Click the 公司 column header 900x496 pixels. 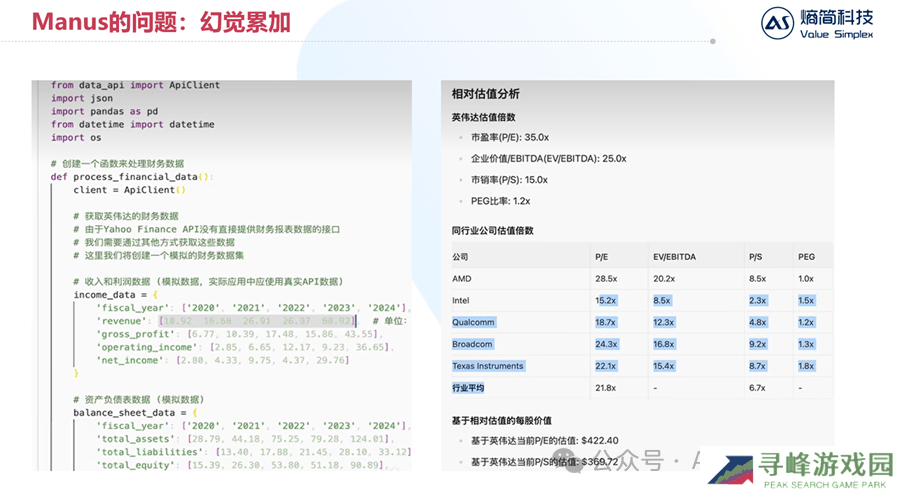460,257
